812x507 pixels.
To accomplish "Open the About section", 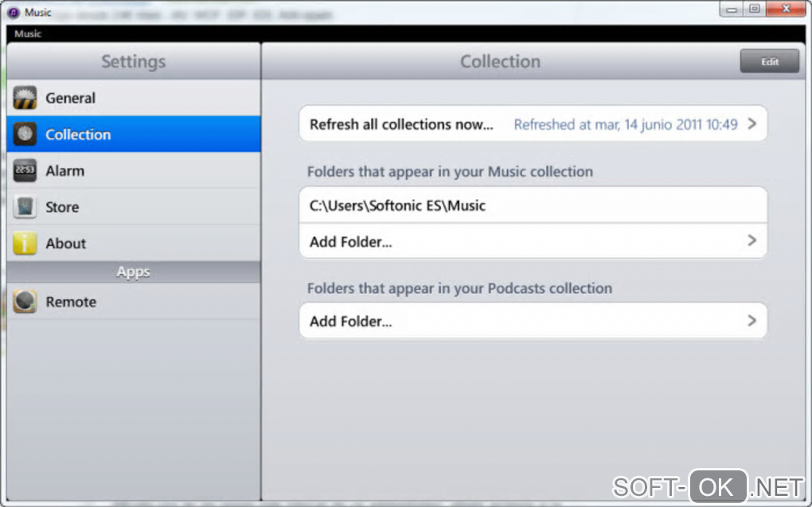I will coord(134,243).
